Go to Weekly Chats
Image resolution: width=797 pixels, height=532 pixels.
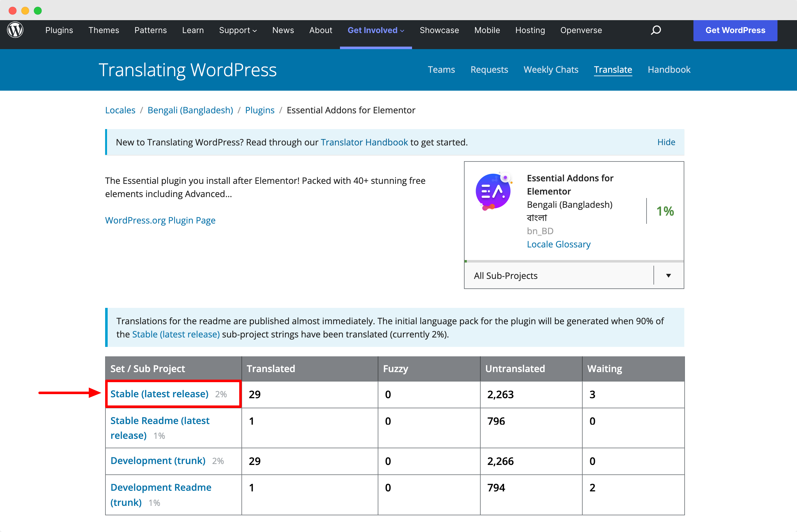point(551,70)
